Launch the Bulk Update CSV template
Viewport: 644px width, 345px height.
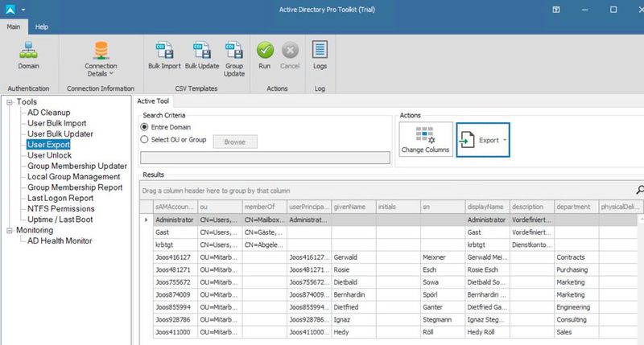202,55
